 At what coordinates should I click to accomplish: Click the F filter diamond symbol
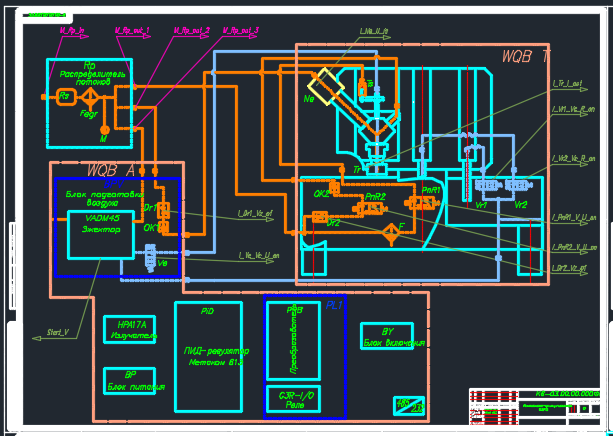(x=391, y=233)
